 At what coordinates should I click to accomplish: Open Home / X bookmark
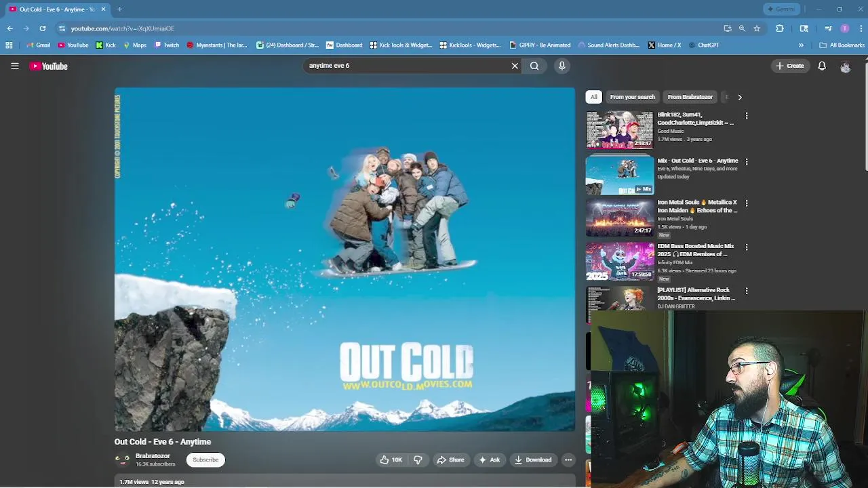pyautogui.click(x=665, y=45)
